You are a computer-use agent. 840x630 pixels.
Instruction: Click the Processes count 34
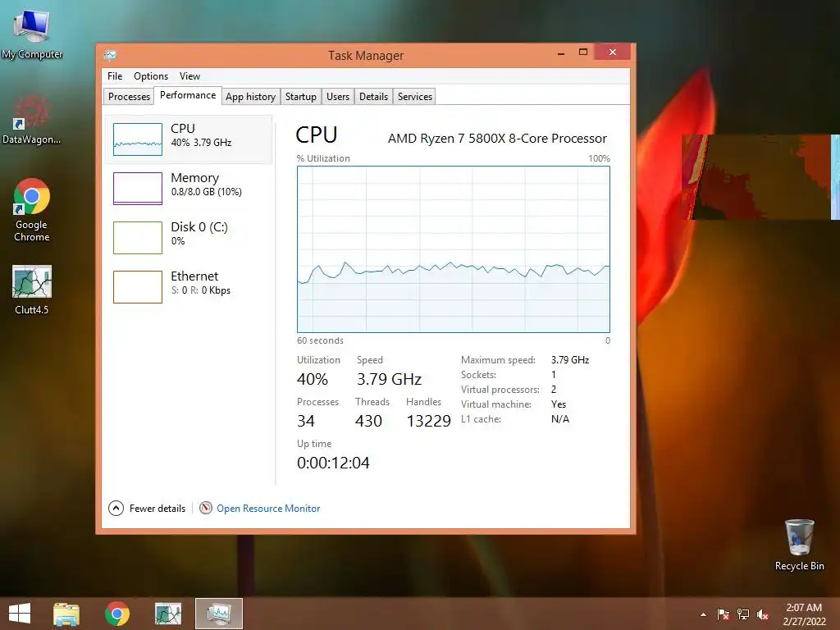[306, 421]
